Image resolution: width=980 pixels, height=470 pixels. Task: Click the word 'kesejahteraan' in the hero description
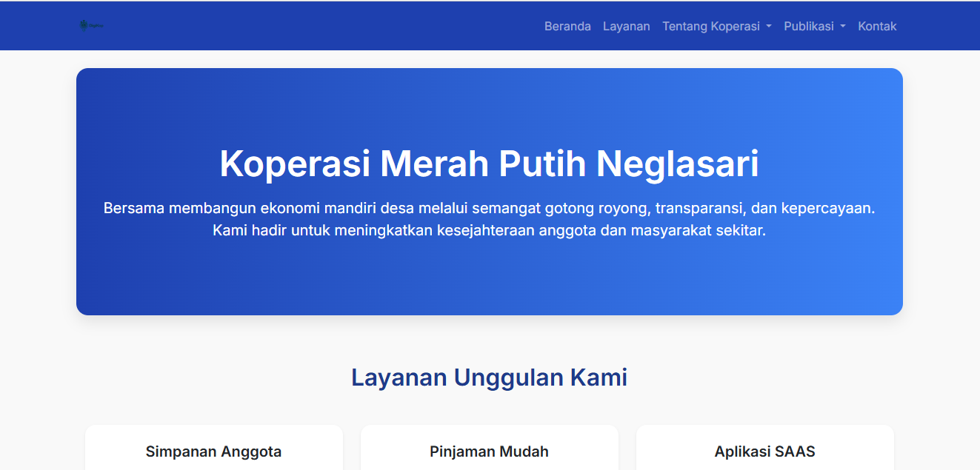484,230
